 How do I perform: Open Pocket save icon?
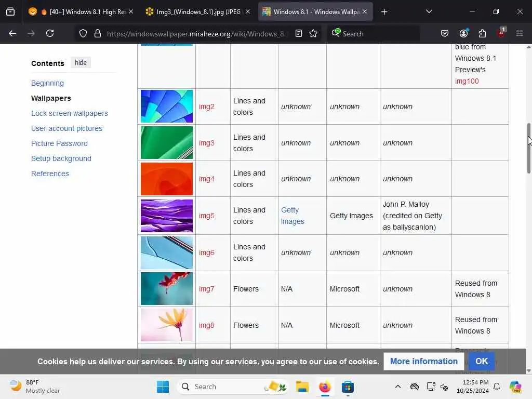pyautogui.click(x=445, y=33)
